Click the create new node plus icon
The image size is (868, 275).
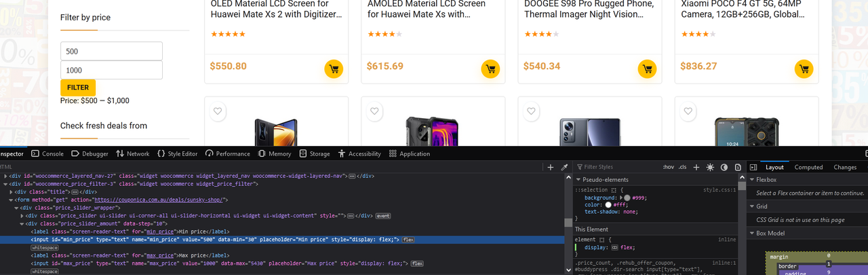551,167
